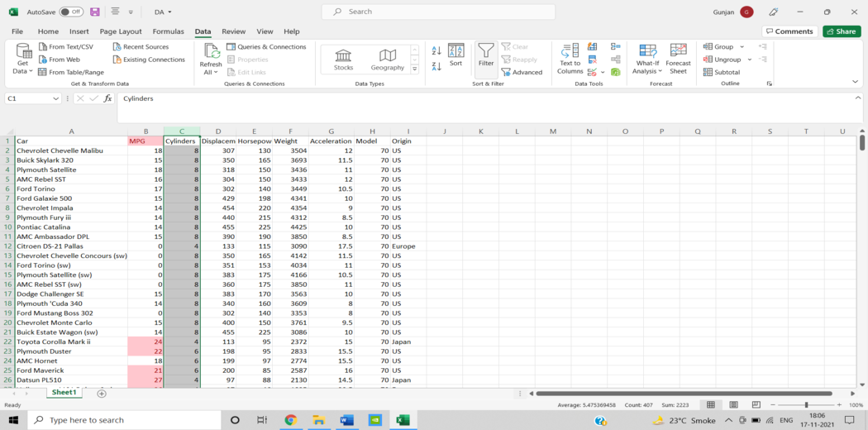Viewport: 868px width, 430px height.
Task: Click the Filter funnel icon
Action: pyautogui.click(x=486, y=53)
